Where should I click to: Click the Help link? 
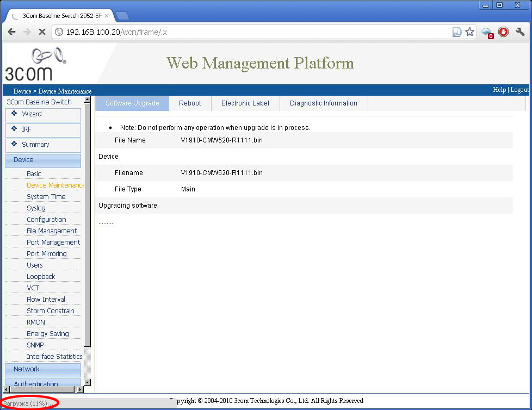499,90
